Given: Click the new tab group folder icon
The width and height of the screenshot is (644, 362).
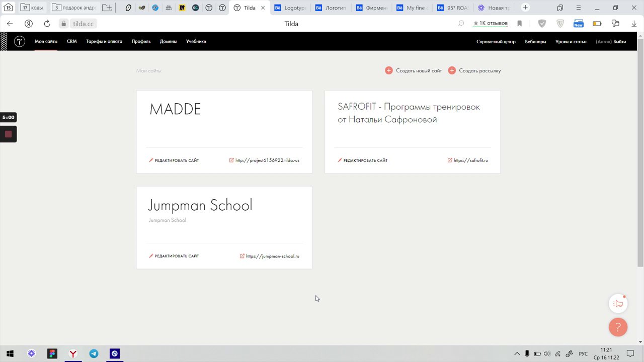Looking at the screenshot, I should pyautogui.click(x=107, y=8).
